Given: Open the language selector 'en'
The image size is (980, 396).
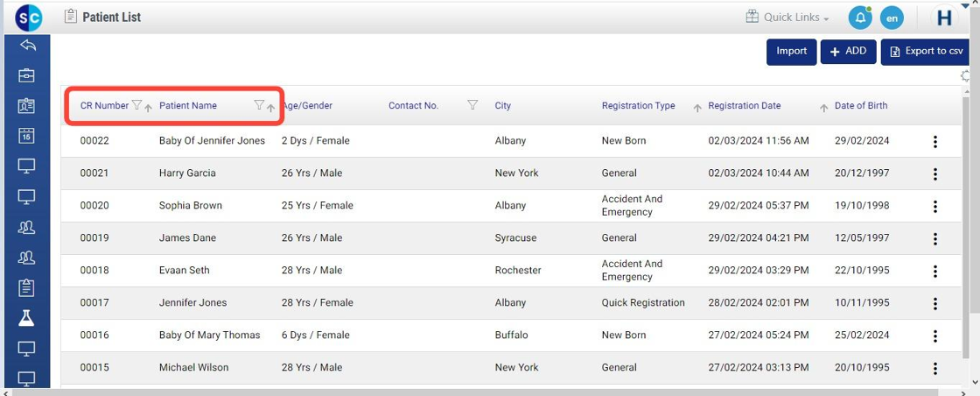Looking at the screenshot, I should [891, 18].
